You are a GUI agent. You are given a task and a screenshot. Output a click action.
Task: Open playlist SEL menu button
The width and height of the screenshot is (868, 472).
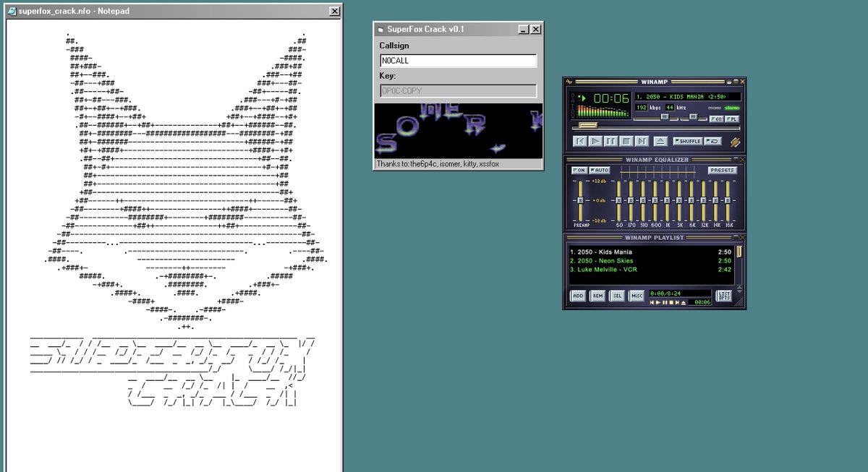(617, 296)
